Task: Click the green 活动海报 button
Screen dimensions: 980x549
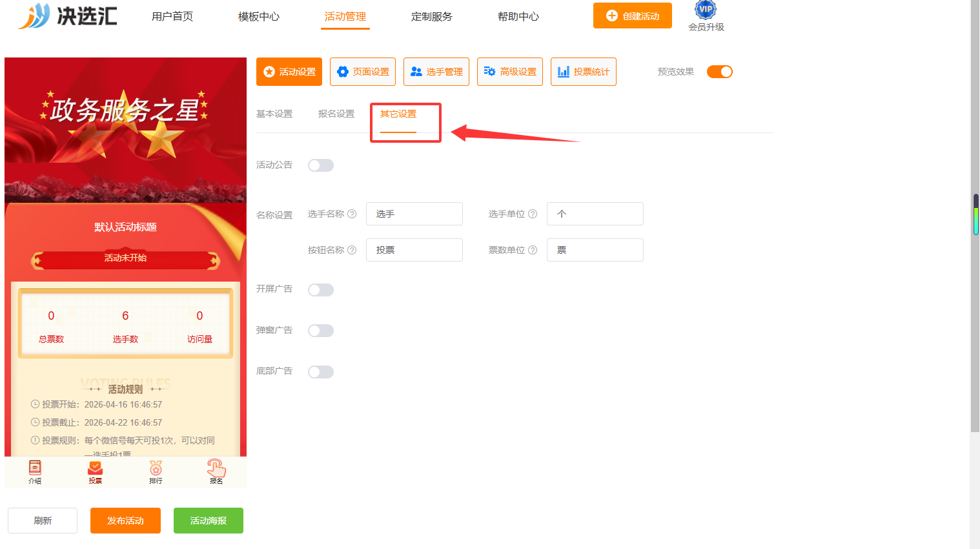Action: pyautogui.click(x=209, y=521)
